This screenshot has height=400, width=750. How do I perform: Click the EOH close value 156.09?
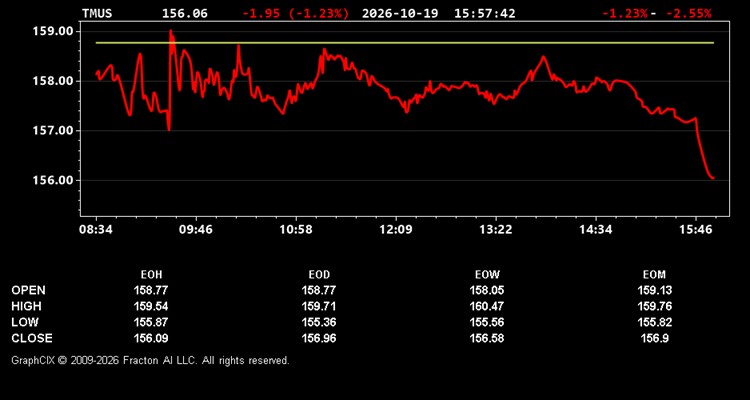point(151,338)
